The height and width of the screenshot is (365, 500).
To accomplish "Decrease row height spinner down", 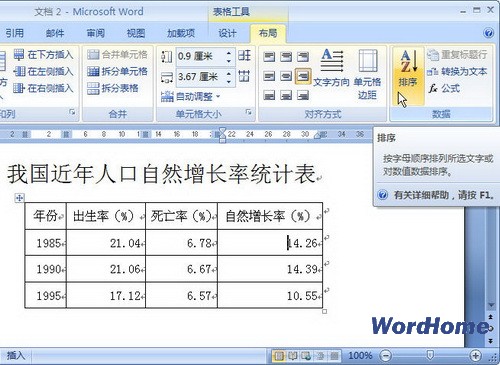I will (229, 60).
